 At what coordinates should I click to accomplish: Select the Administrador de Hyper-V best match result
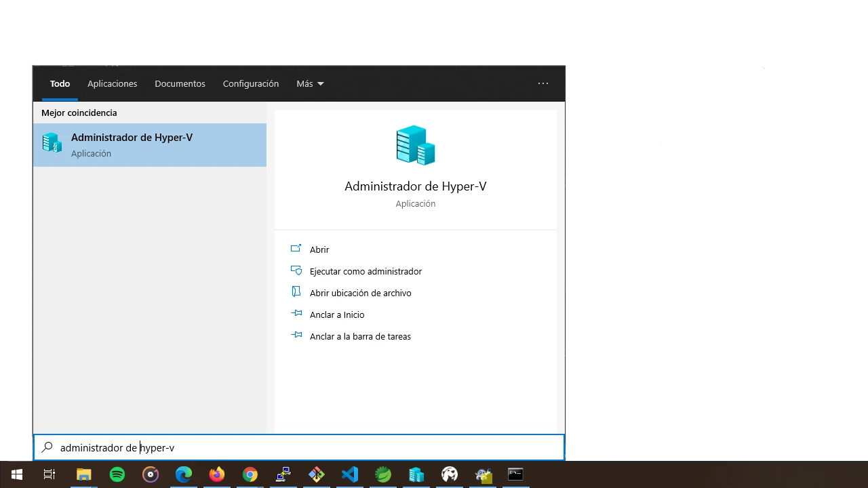coord(150,145)
